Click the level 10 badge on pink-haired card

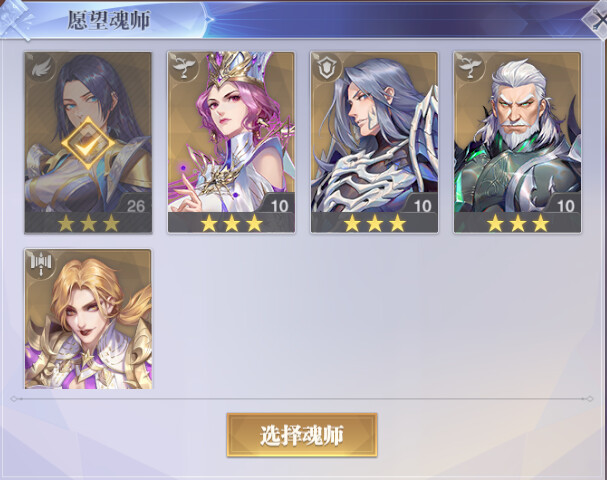[x=279, y=205]
